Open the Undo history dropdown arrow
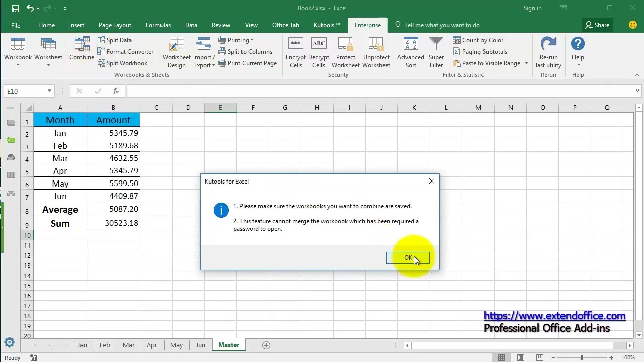This screenshot has height=362, width=644. (x=39, y=9)
